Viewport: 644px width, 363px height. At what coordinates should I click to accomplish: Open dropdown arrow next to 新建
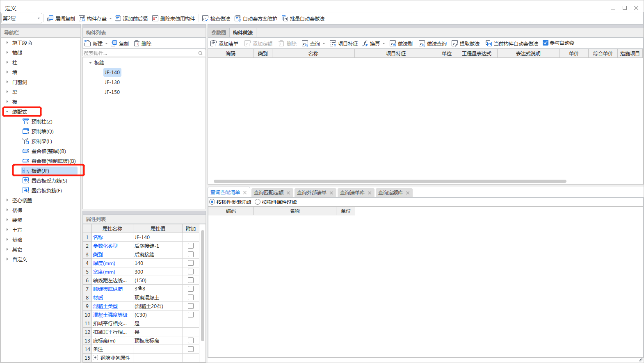pos(106,43)
